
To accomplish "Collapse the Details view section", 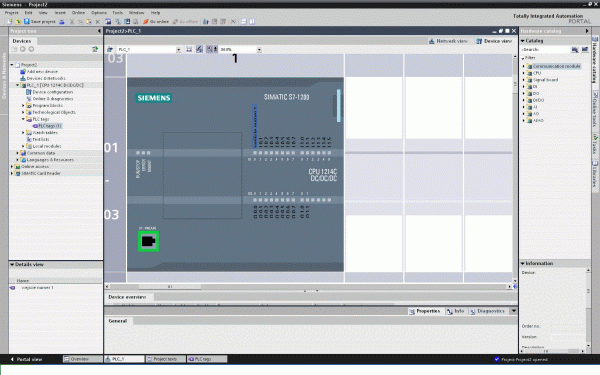I will 12,264.
